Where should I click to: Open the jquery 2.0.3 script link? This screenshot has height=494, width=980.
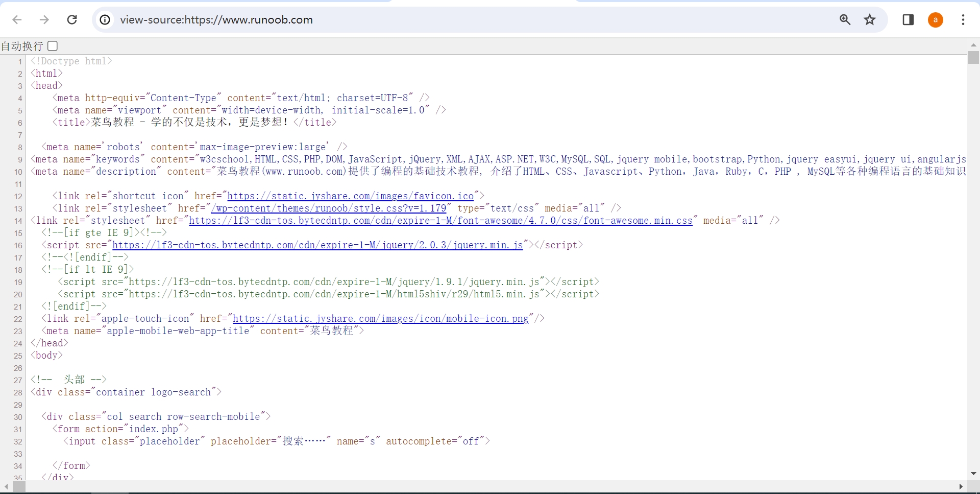317,245
